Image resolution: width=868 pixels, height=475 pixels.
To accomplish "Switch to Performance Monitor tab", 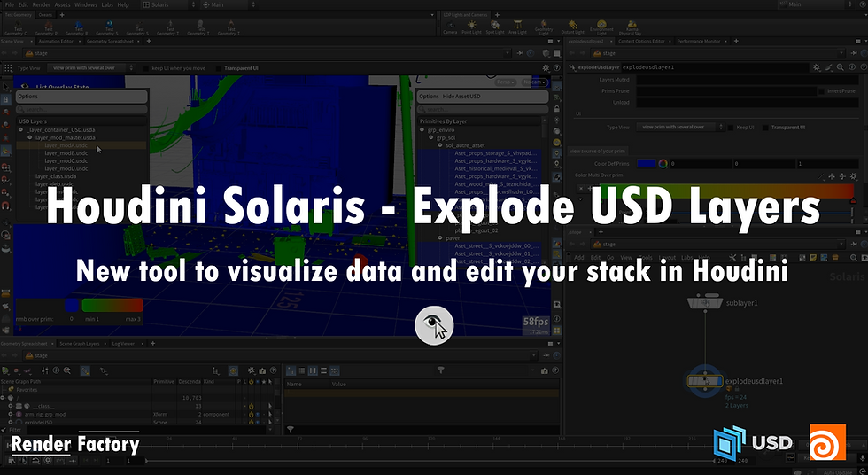I will (699, 41).
